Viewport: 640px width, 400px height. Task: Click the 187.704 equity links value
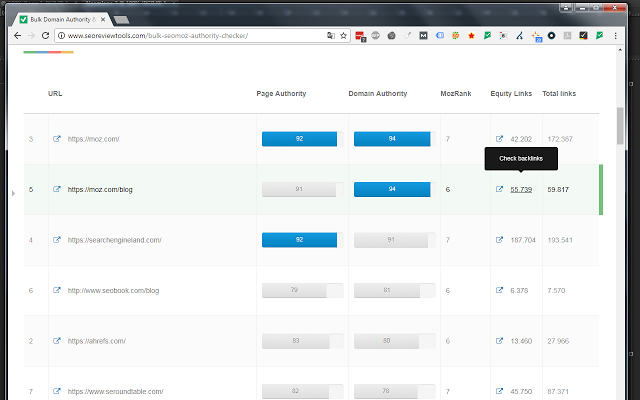pos(523,240)
